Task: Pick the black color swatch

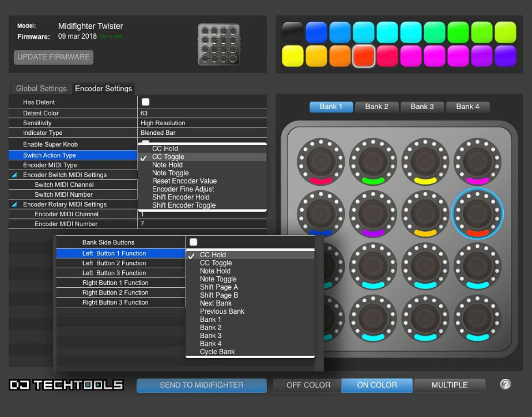Action: pos(292,32)
